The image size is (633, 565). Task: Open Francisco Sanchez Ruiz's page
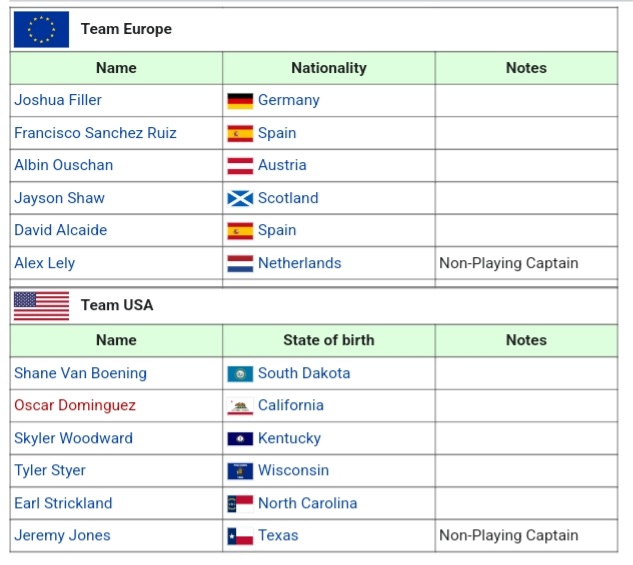95,133
